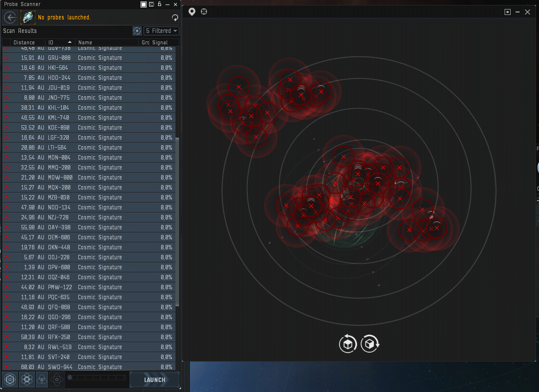Select the KML-740 signature row

89,118
